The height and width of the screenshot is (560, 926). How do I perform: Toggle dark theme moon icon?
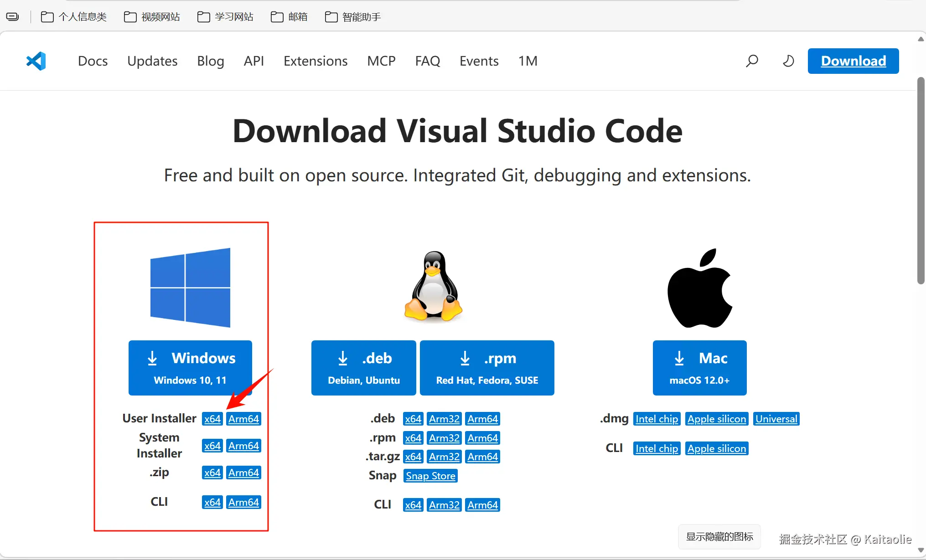click(788, 61)
